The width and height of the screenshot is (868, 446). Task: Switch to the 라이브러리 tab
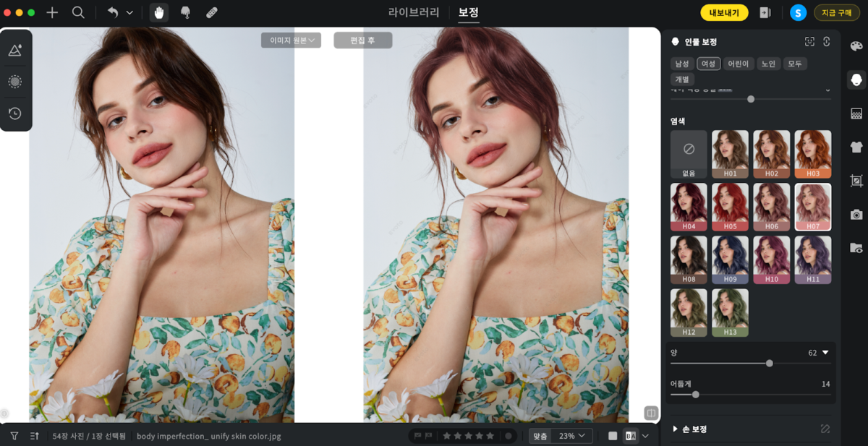tap(414, 12)
